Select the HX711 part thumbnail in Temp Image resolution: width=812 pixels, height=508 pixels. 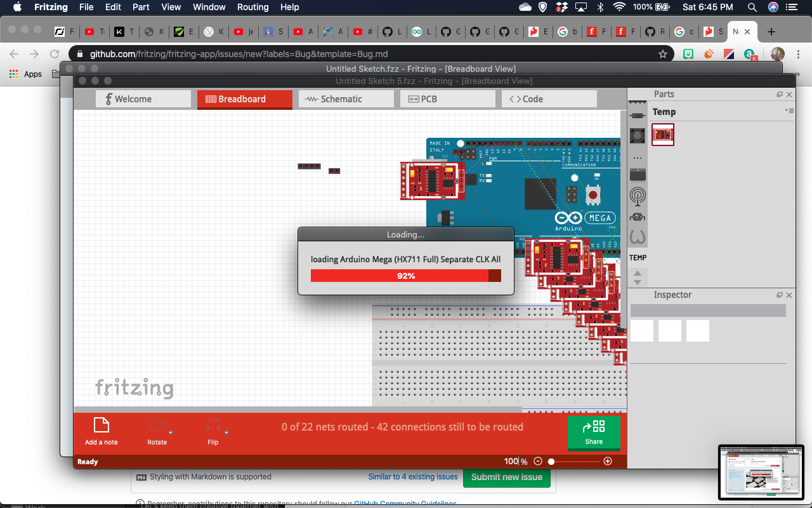point(663,135)
